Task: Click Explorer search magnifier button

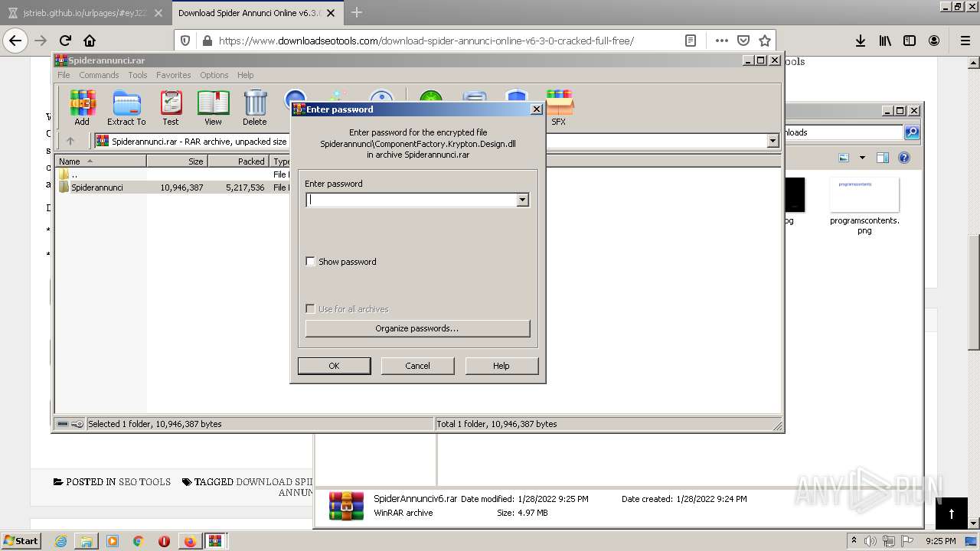Action: 911,132
